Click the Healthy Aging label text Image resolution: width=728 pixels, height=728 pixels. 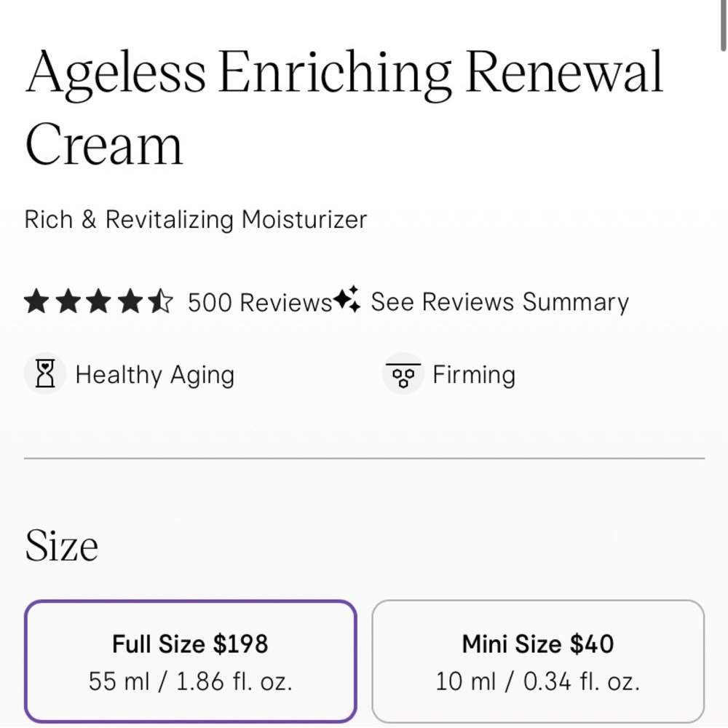[x=154, y=374]
